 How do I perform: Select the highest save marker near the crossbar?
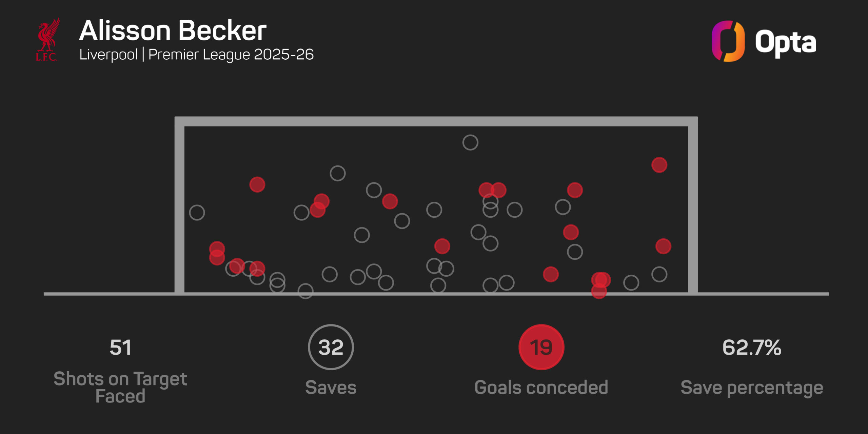[470, 142]
